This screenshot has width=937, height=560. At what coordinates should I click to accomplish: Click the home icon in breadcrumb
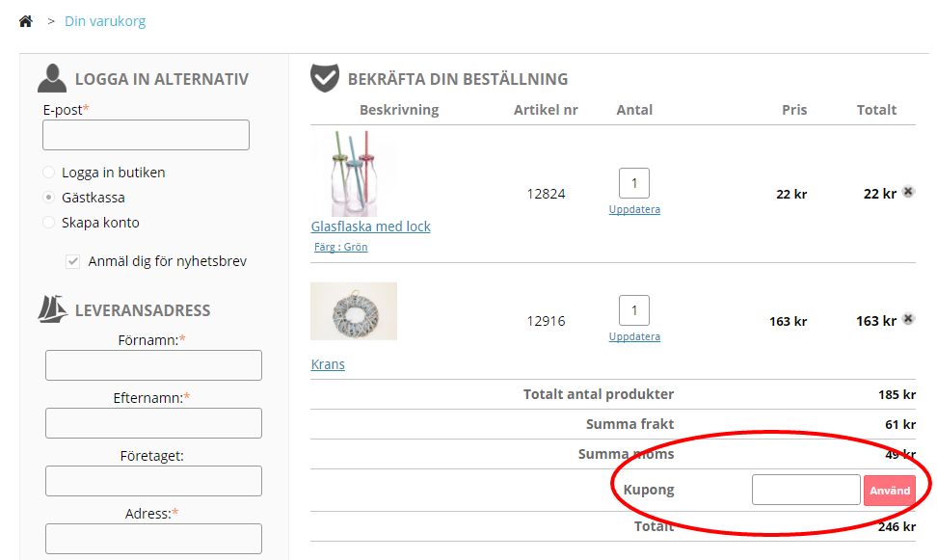click(26, 21)
